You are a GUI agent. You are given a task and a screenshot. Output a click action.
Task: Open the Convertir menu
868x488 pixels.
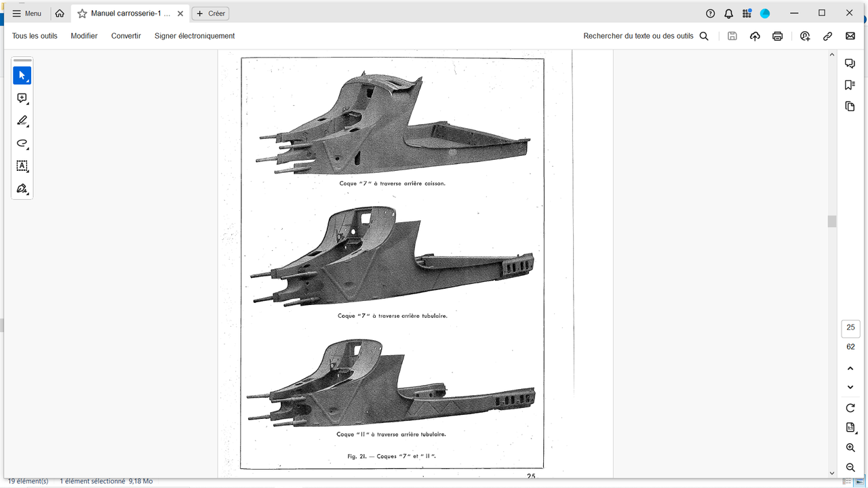point(126,36)
